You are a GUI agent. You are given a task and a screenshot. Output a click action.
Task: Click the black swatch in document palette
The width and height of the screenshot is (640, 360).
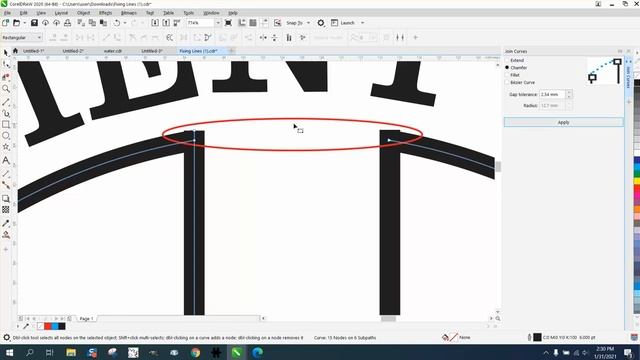tap(62, 326)
